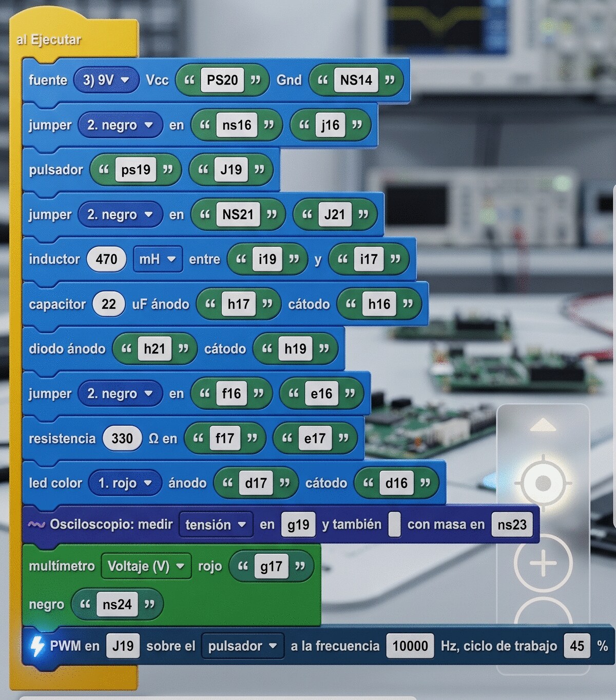Edit multímetro negro ns24 field
This screenshot has width=616, height=700.
click(x=117, y=605)
